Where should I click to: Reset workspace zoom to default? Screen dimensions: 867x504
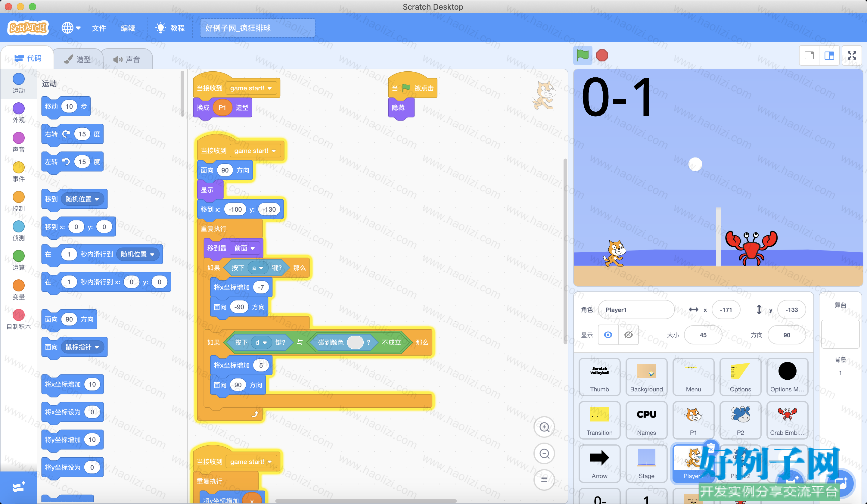click(x=544, y=480)
